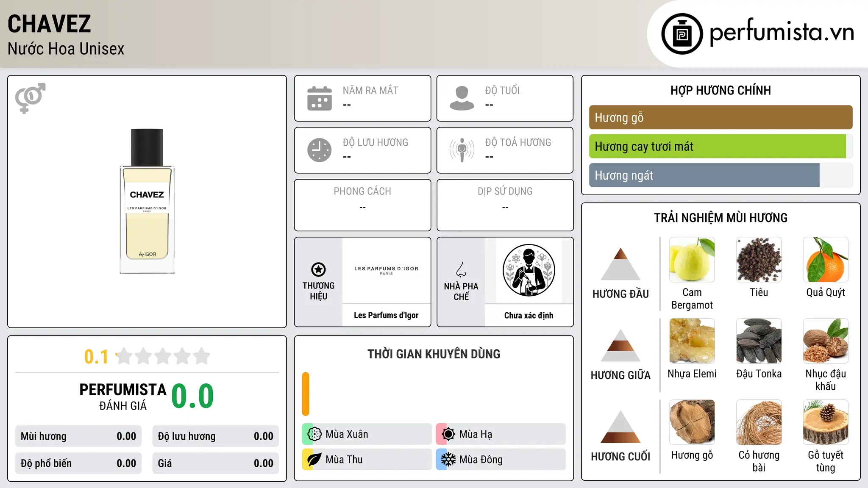Click the HƯƠNG CUỐI base notes label
The width and height of the screenshot is (868, 488).
[620, 457]
